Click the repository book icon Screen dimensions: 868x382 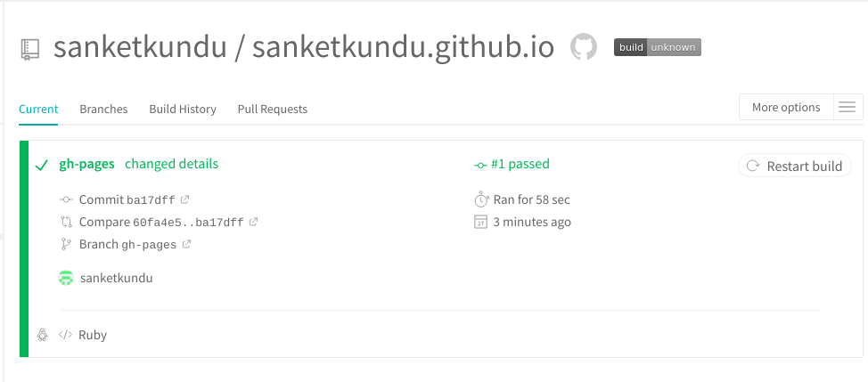[x=30, y=50]
